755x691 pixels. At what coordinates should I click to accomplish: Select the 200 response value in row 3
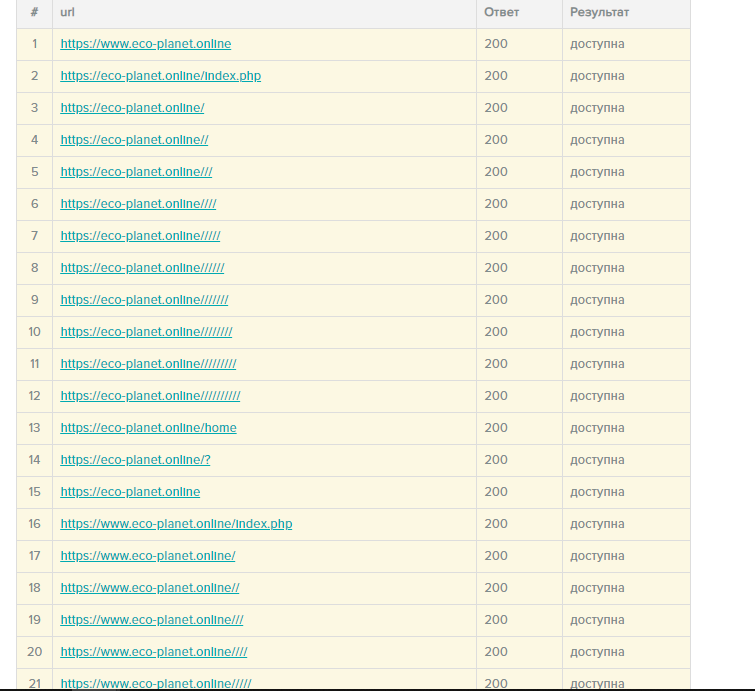pyautogui.click(x=496, y=108)
